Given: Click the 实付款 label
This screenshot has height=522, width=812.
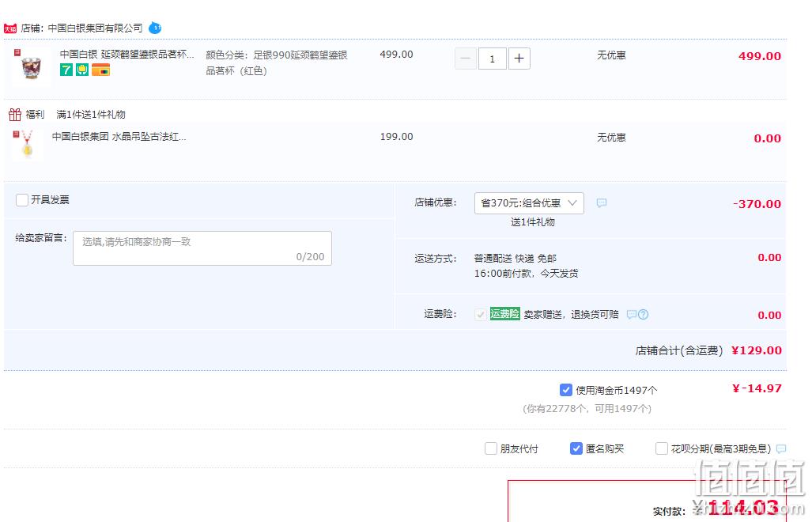Looking at the screenshot, I should pos(669,511).
